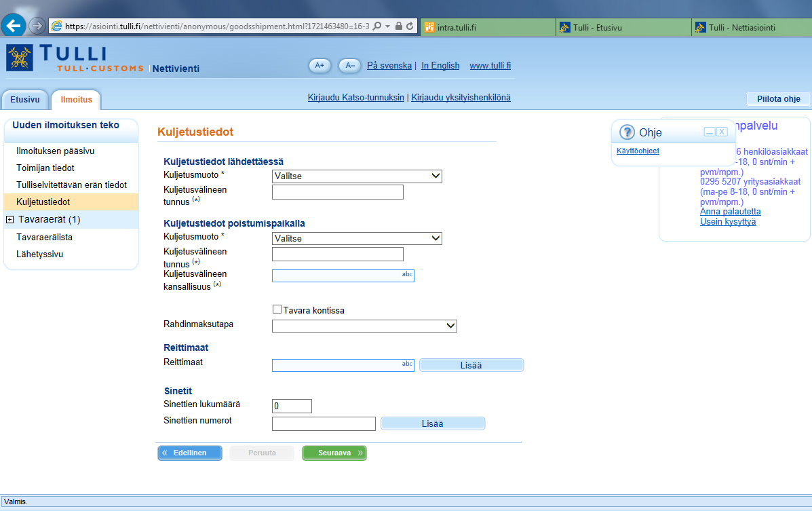The height and width of the screenshot is (511, 812).
Task: Open the address bar URL dropdown arrow
Action: point(388,26)
